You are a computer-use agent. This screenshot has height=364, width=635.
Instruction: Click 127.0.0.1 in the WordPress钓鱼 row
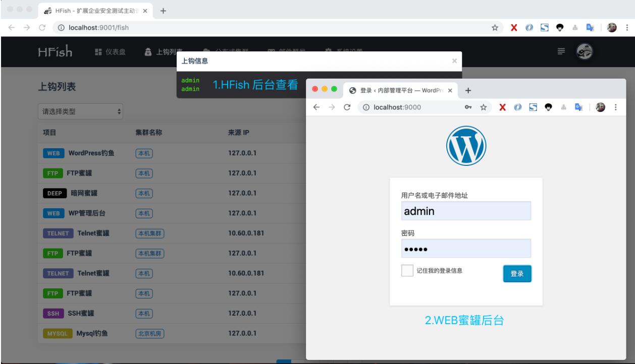(x=243, y=153)
